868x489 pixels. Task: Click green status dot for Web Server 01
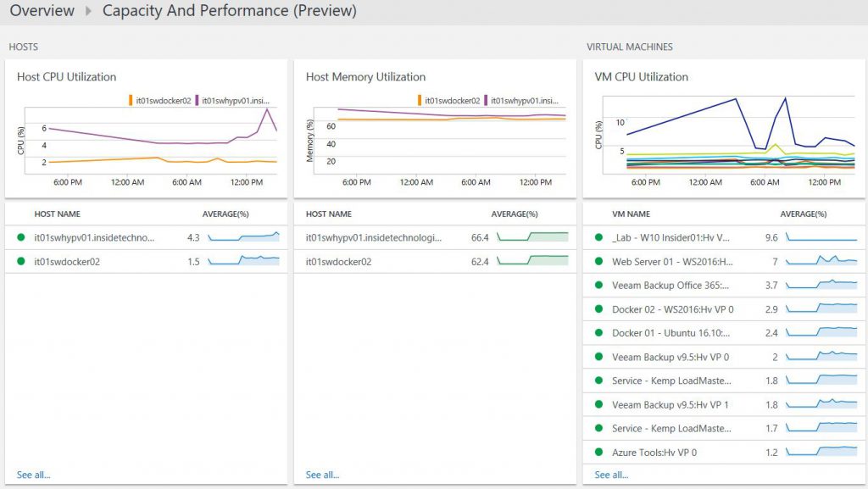(598, 261)
